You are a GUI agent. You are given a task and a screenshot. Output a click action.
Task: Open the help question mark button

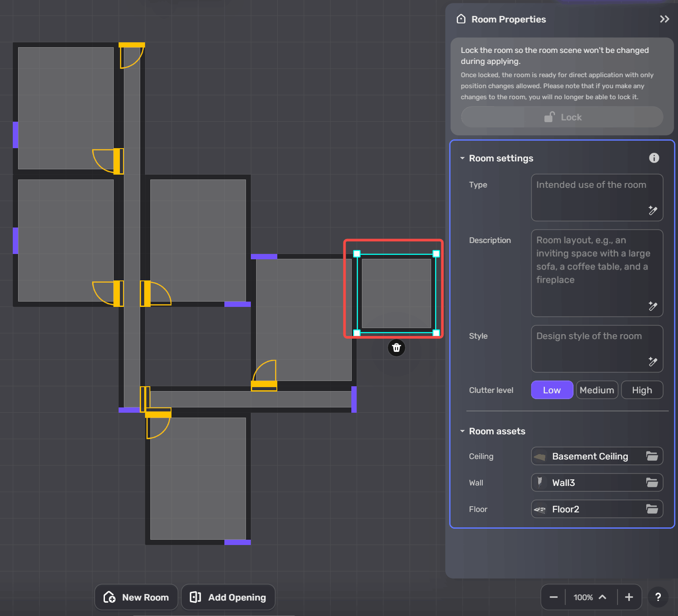tap(658, 597)
